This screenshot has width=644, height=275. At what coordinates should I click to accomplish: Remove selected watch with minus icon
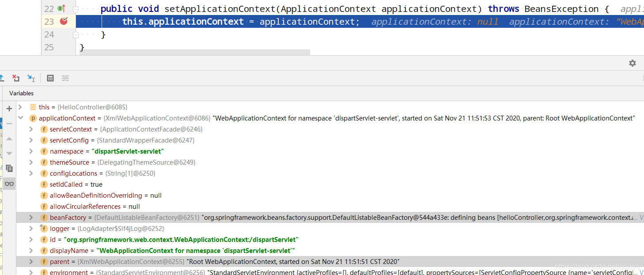pos(9,124)
